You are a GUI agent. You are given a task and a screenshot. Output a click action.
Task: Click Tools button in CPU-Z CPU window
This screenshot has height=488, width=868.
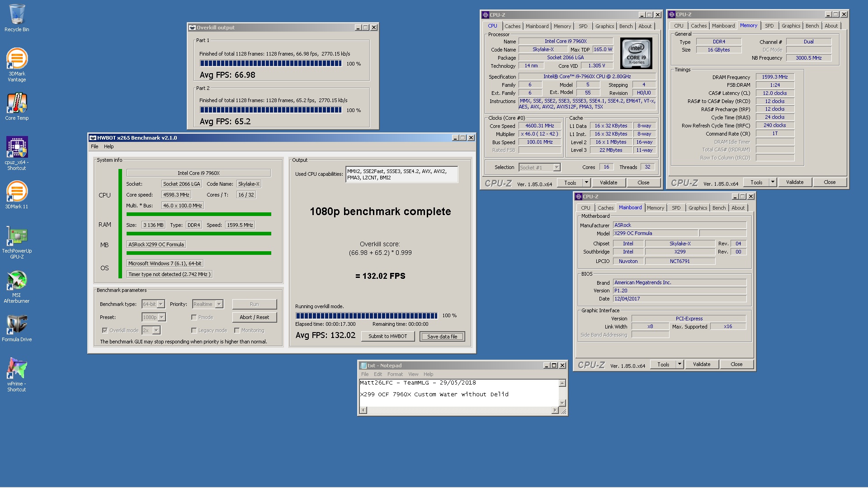click(570, 183)
